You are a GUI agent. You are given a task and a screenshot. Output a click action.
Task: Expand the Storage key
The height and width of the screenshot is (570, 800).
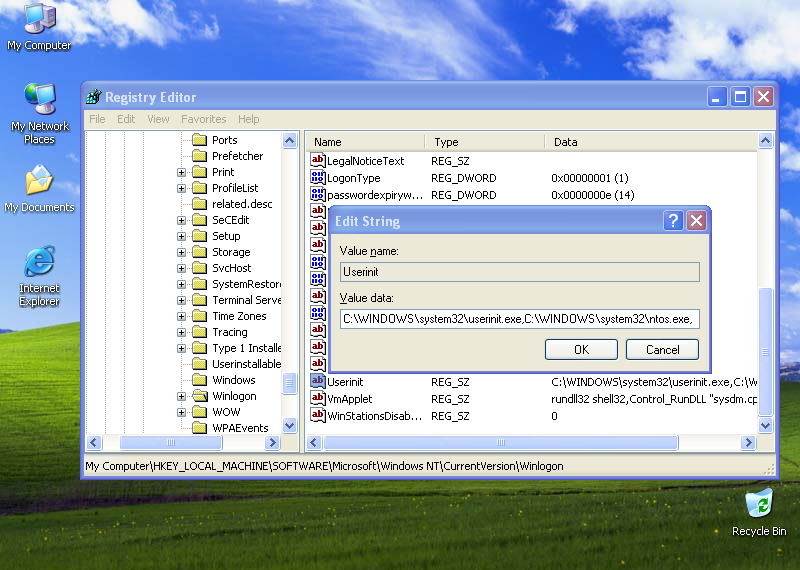tap(181, 253)
